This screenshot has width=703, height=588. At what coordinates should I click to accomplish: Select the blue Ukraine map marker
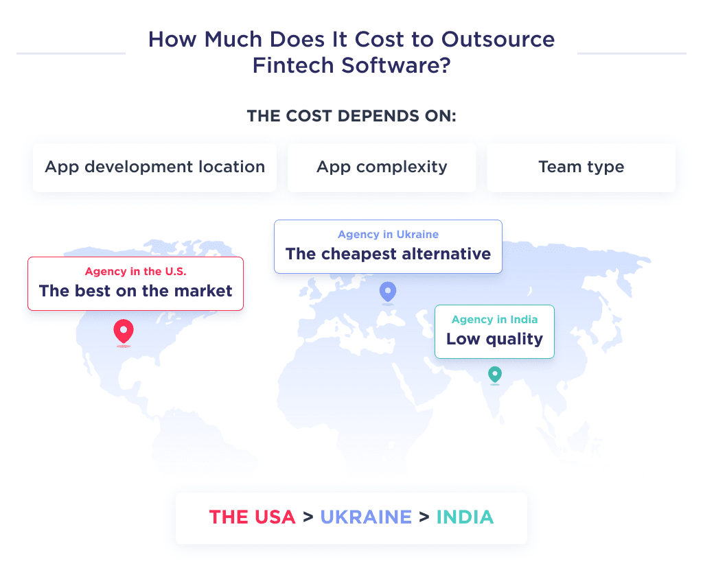point(388,292)
